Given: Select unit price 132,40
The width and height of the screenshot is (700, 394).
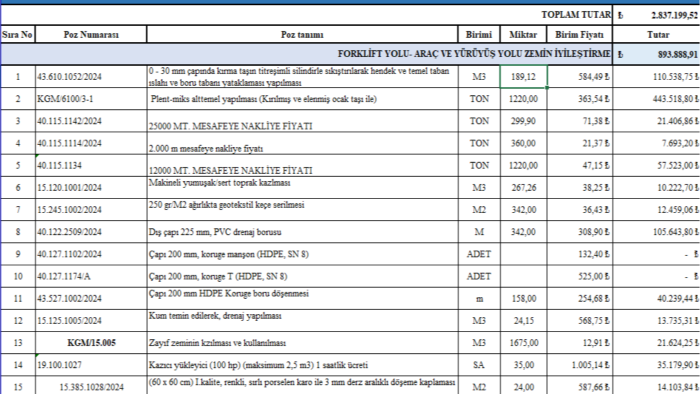Looking at the screenshot, I should pos(579,254).
